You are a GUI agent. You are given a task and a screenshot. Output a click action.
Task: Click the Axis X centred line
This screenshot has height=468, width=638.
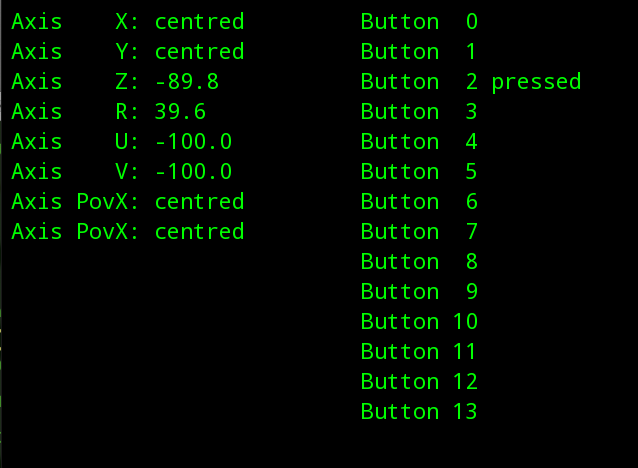point(128,22)
